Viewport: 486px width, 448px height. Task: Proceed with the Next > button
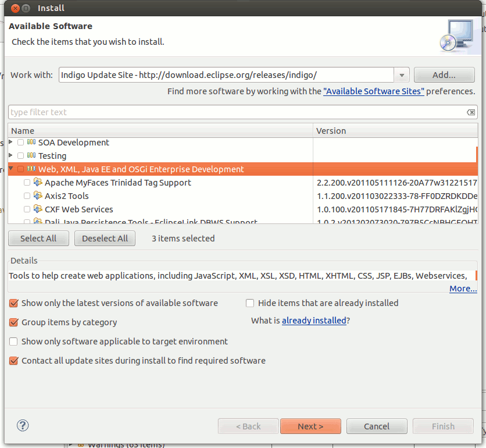coord(310,426)
